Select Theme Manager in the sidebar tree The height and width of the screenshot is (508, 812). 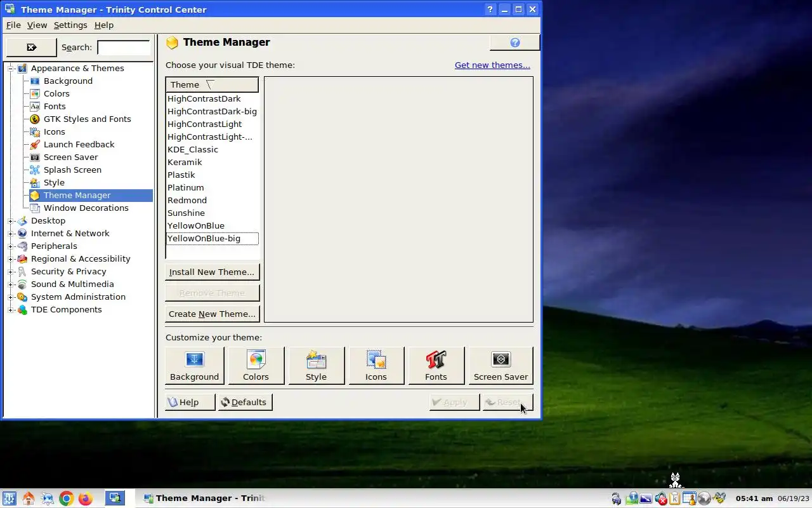tap(77, 195)
